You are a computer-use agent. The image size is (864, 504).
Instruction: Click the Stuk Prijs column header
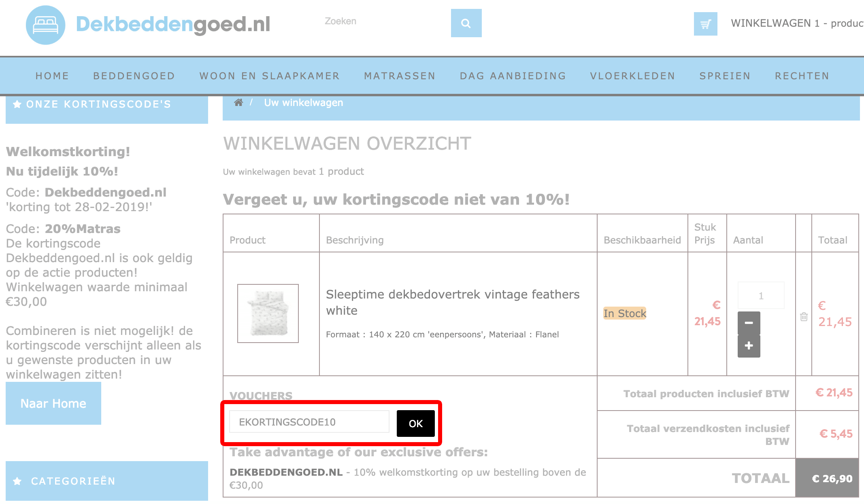pyautogui.click(x=705, y=233)
